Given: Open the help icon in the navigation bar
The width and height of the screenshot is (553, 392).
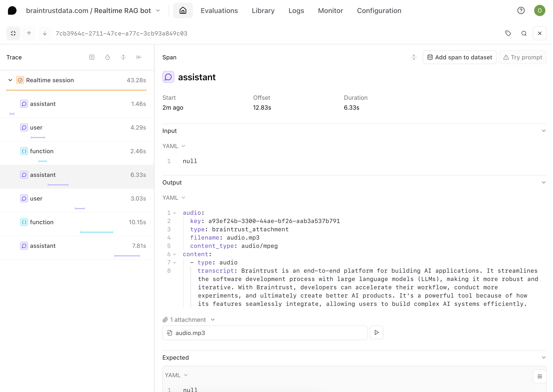Looking at the screenshot, I should coord(521,10).
